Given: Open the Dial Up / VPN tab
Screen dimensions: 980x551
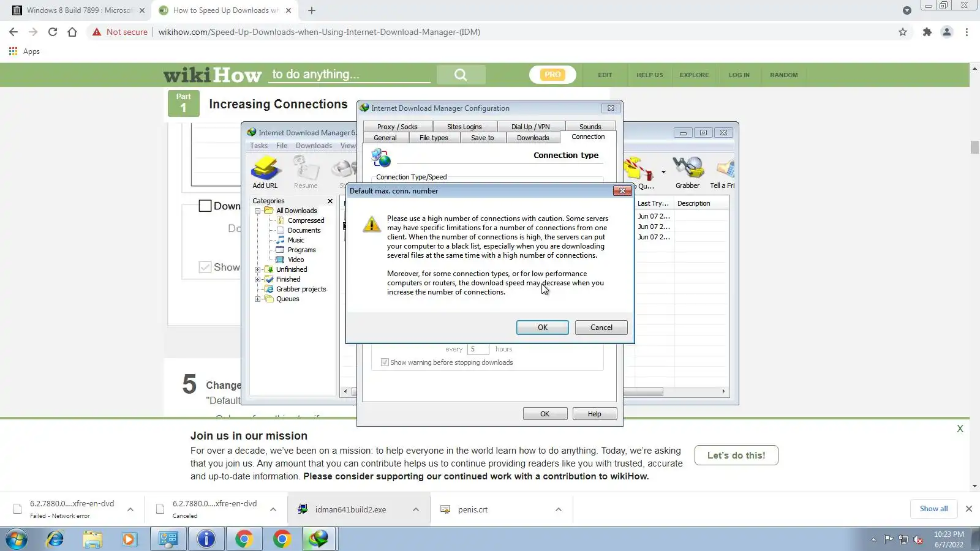Looking at the screenshot, I should (530, 127).
